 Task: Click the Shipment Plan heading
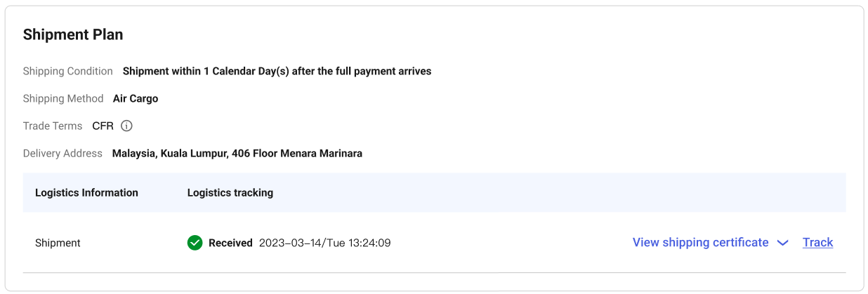(73, 34)
